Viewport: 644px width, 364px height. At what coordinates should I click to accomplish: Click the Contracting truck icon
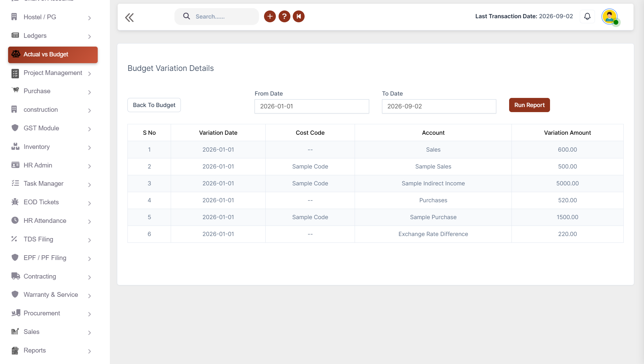tap(16, 276)
